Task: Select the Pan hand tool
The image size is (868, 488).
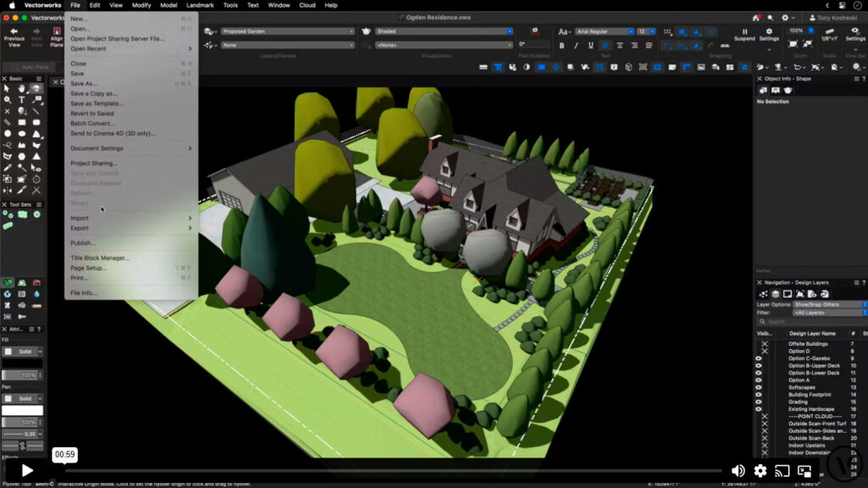Action: tap(21, 88)
